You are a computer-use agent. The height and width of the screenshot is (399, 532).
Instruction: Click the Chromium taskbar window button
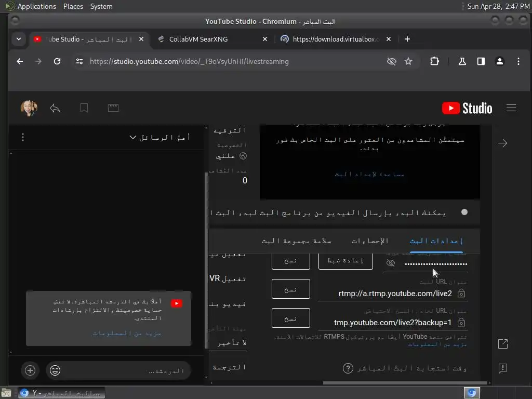[x=61, y=393]
